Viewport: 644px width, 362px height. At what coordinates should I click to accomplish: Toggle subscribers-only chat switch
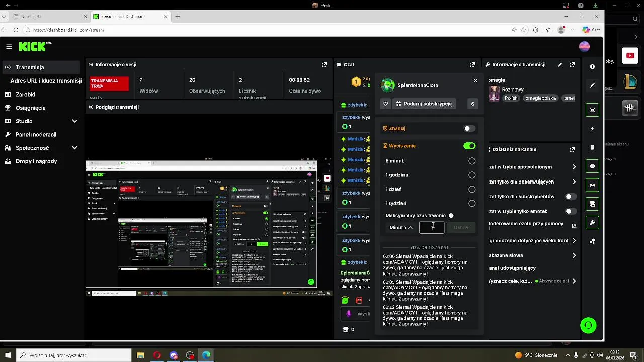click(x=571, y=197)
